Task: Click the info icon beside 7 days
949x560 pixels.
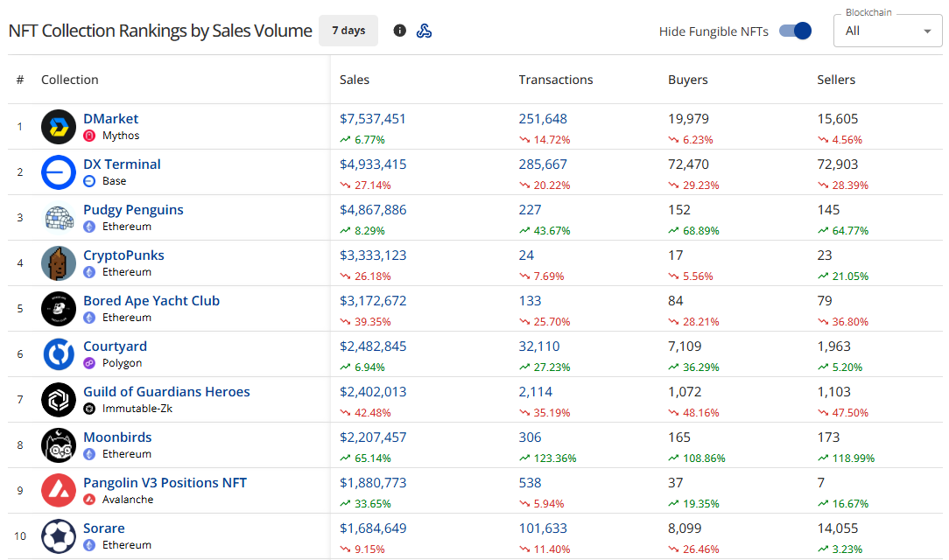Action: [400, 31]
